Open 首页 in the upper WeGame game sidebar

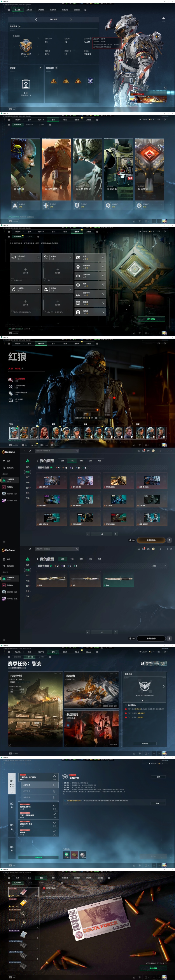pos(27,466)
